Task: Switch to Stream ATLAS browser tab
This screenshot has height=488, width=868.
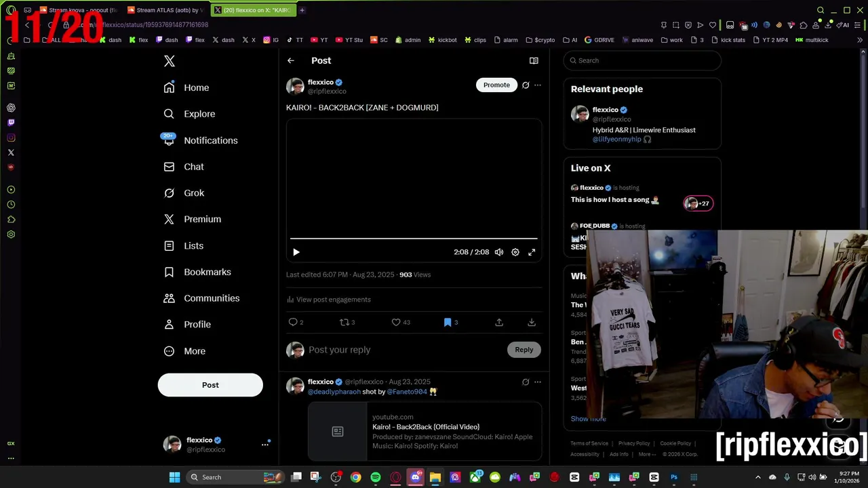Action: coord(164,10)
